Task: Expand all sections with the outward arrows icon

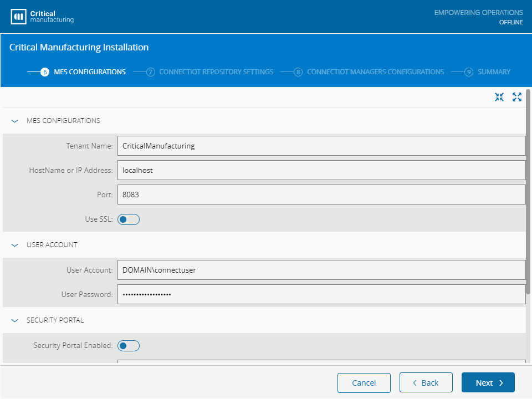Action: click(x=516, y=97)
